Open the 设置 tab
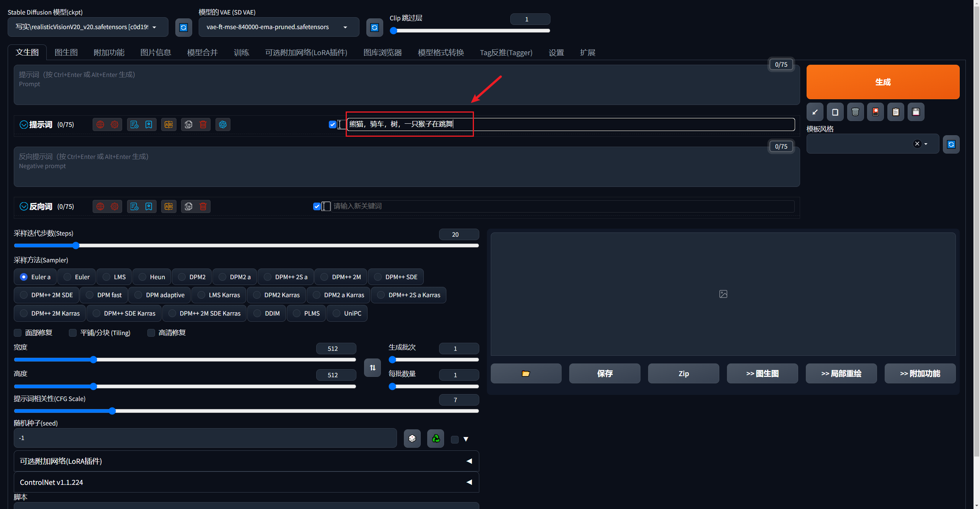The image size is (980, 509). coord(556,52)
